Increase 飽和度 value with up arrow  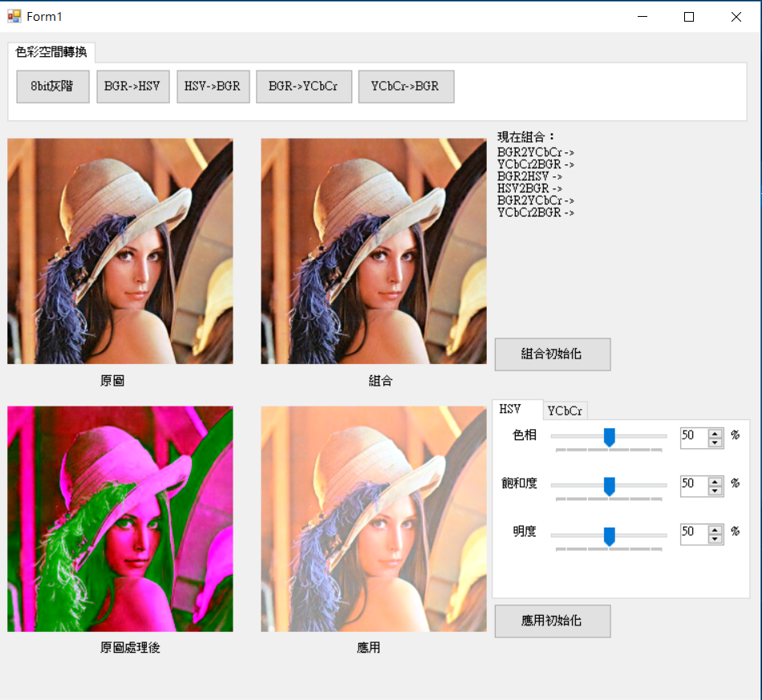715,482
